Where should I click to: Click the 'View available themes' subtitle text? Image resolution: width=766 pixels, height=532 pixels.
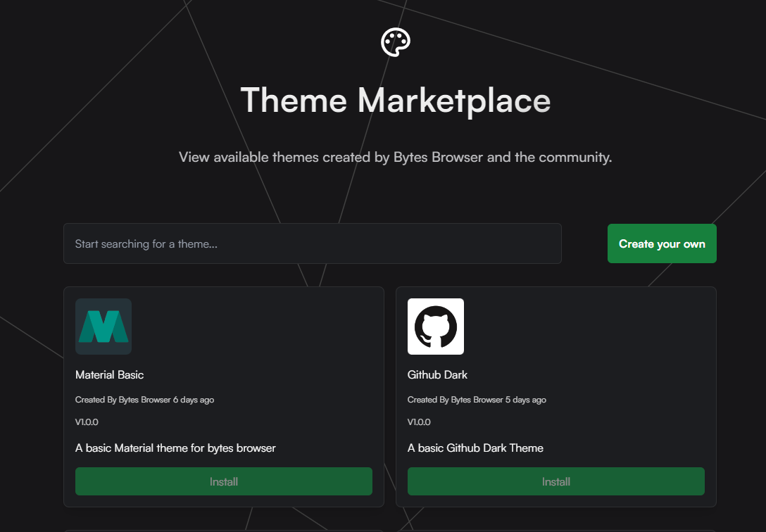pyautogui.click(x=395, y=157)
